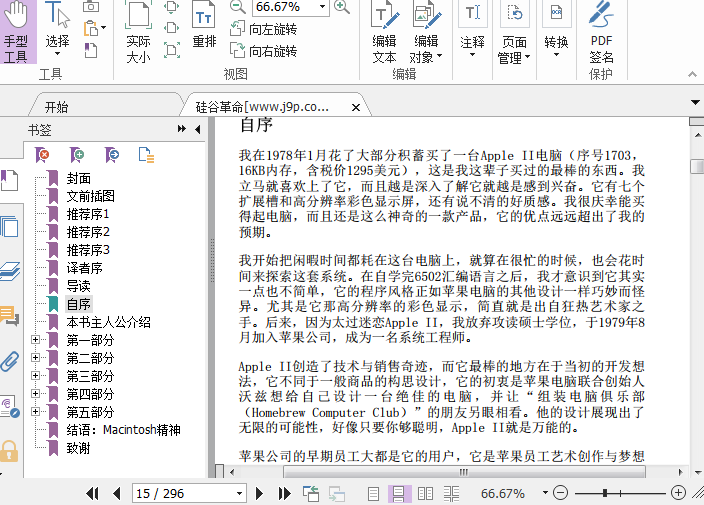This screenshot has height=505, width=704.
Task: Activate the Select tool
Action: coord(57,29)
